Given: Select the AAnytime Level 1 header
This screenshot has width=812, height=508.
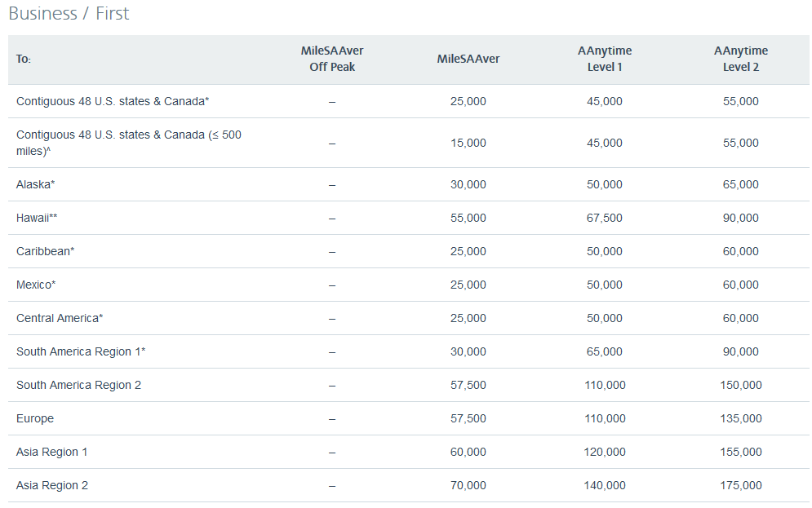Looking at the screenshot, I should (605, 59).
